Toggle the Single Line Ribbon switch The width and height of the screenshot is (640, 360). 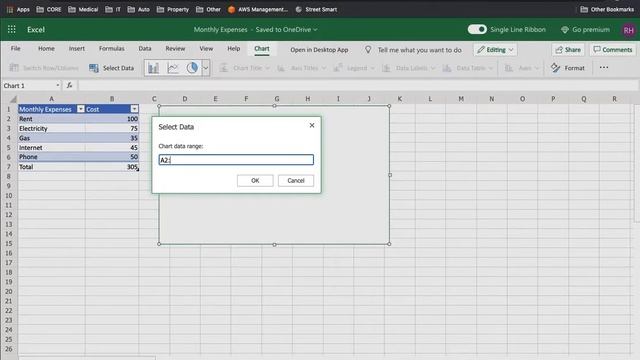coord(477,29)
